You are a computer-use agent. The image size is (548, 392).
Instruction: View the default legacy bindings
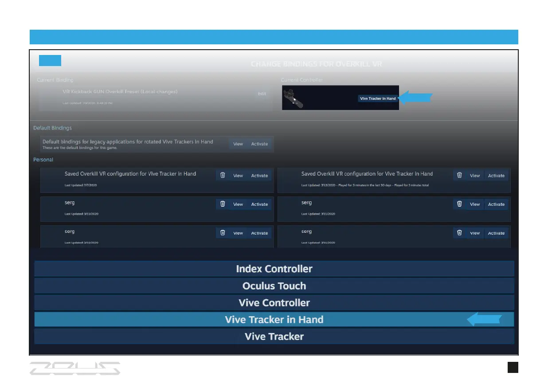(x=238, y=144)
